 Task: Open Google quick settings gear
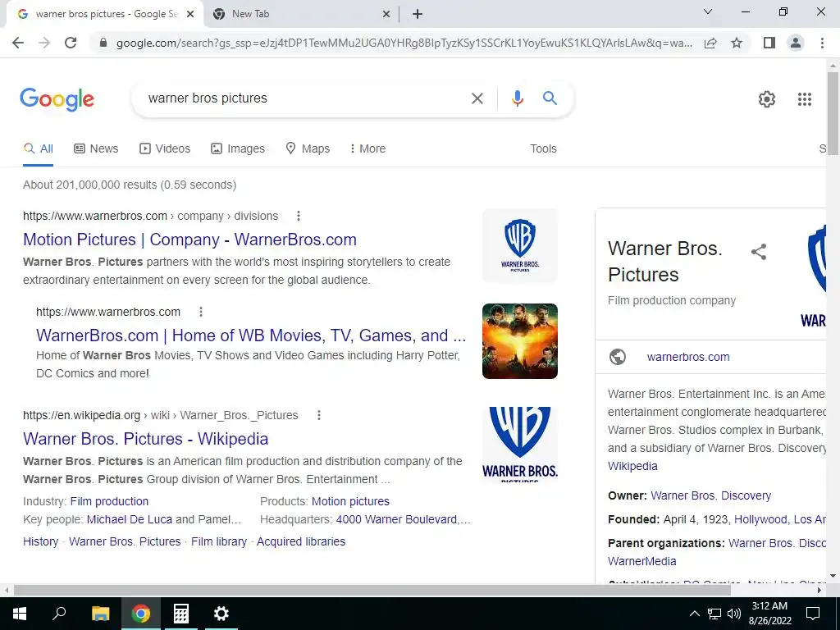point(767,99)
